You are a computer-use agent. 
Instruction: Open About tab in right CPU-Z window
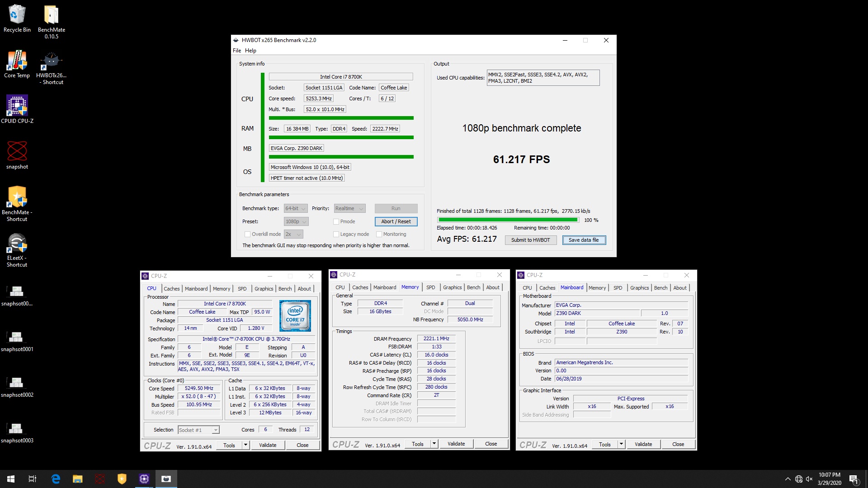pyautogui.click(x=680, y=288)
